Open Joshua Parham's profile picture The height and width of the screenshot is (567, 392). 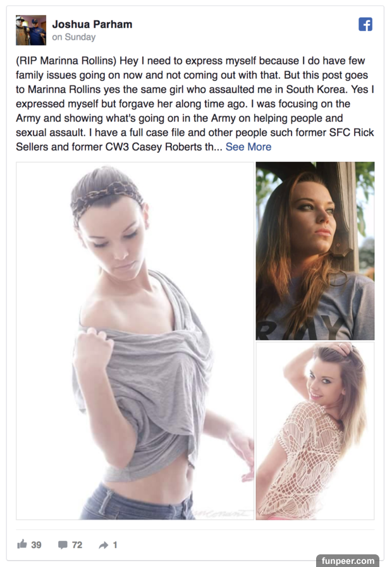31,30
